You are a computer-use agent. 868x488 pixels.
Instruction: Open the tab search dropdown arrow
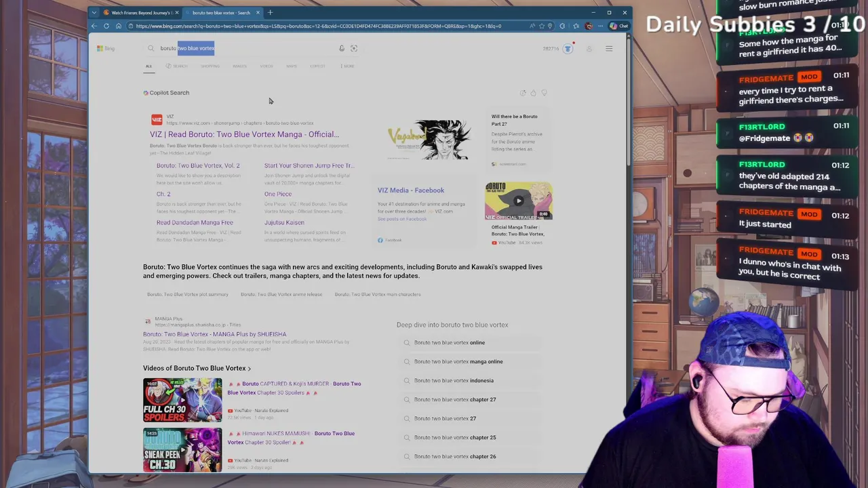pyautogui.click(x=94, y=12)
